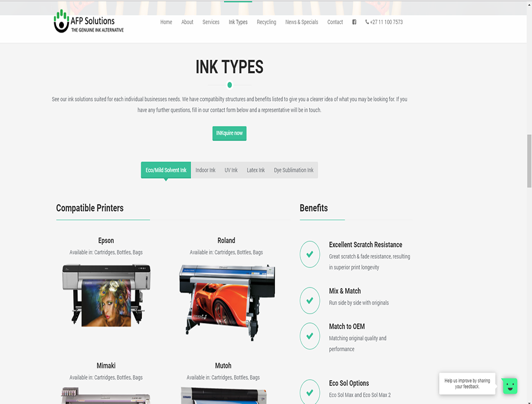Click the Roland printer image

[x=227, y=302]
